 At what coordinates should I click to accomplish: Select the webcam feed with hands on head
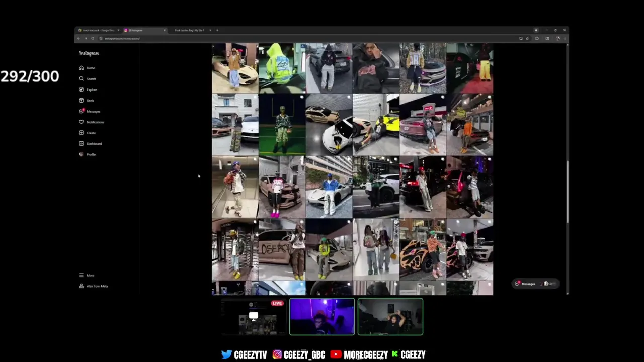(x=390, y=317)
